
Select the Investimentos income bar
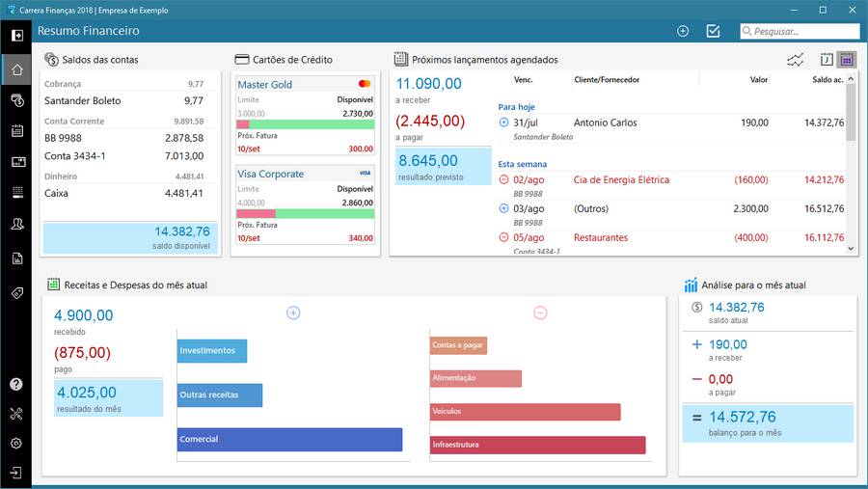(x=212, y=351)
